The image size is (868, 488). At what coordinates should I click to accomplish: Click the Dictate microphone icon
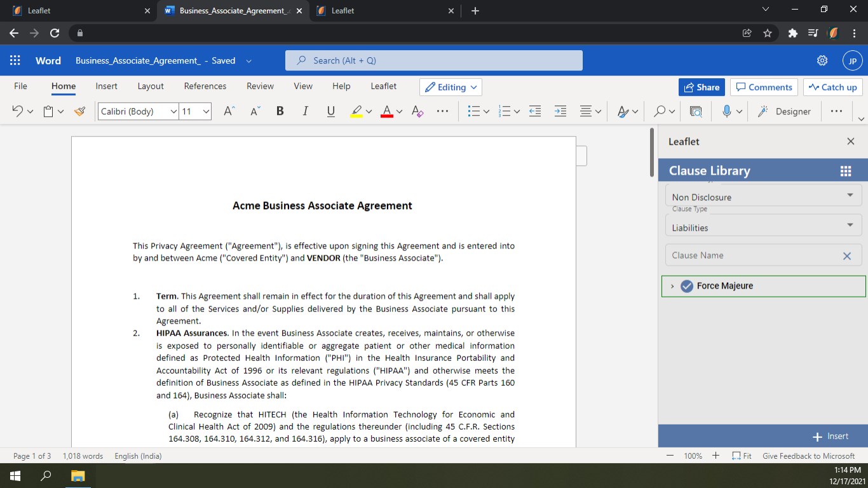pos(727,111)
